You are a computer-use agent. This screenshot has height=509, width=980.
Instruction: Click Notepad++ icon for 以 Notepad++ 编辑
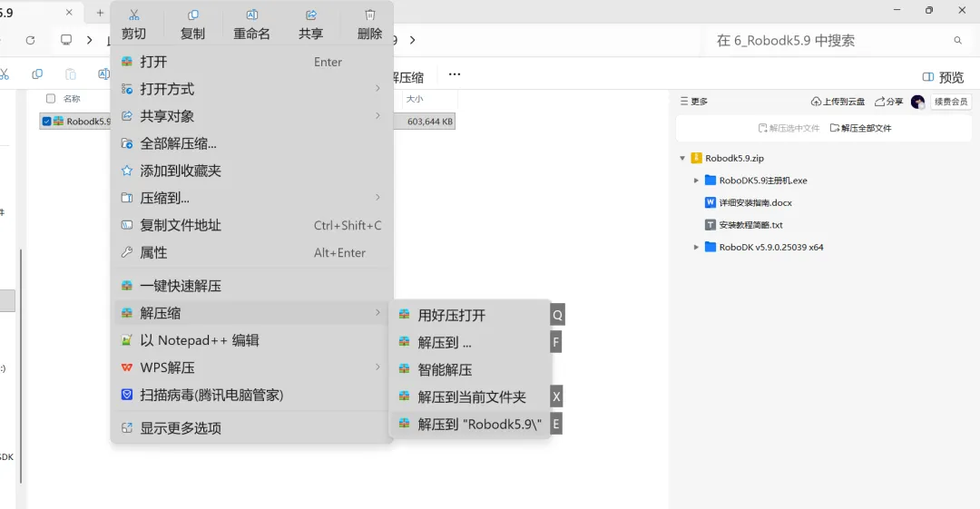click(x=127, y=341)
